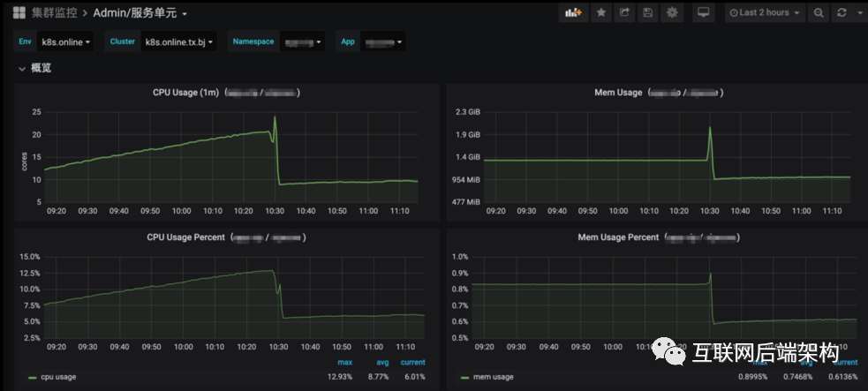Open the Admin/服务单元 dashboard title dropdown

[x=140, y=12]
